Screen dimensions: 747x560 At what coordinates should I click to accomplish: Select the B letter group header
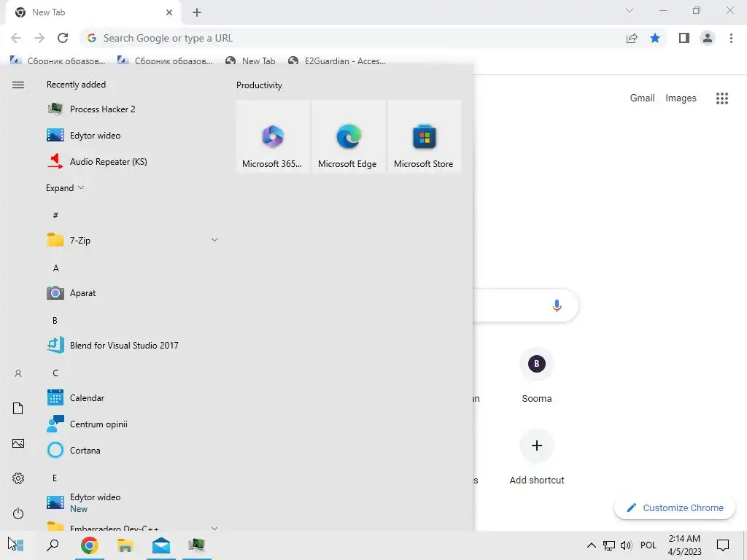pos(55,321)
